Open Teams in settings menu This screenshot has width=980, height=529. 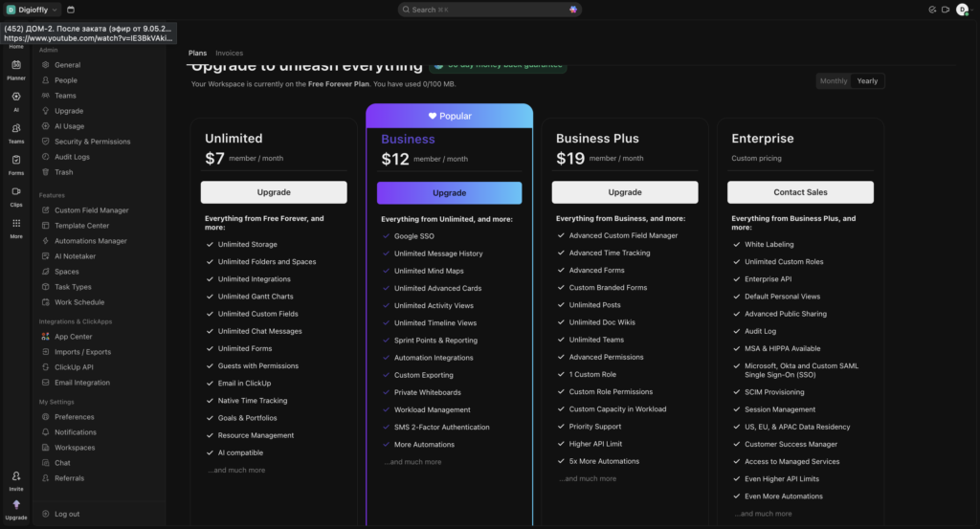65,96
